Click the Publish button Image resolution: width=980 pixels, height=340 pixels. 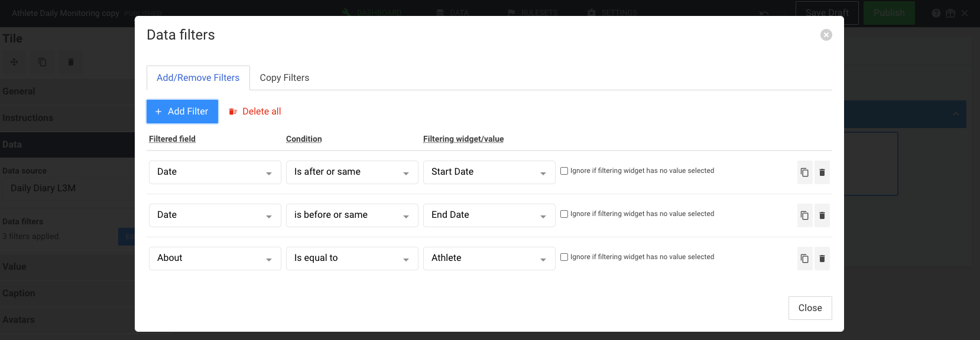[x=889, y=13]
